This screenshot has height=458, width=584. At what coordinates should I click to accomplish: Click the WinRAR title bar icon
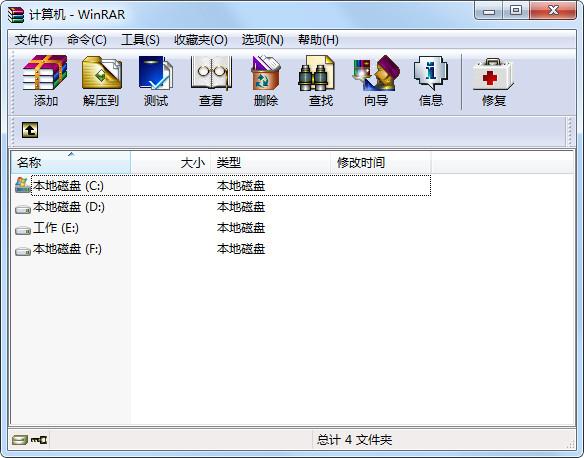coord(16,15)
